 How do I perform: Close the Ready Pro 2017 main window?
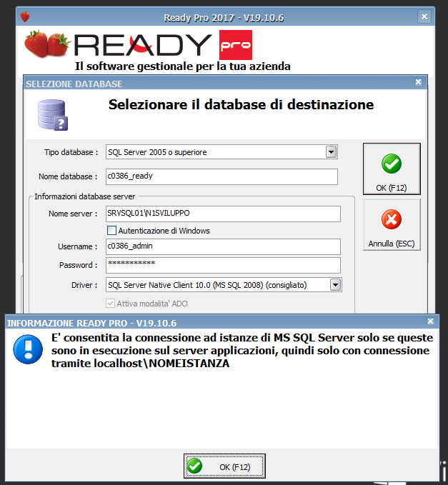[424, 16]
